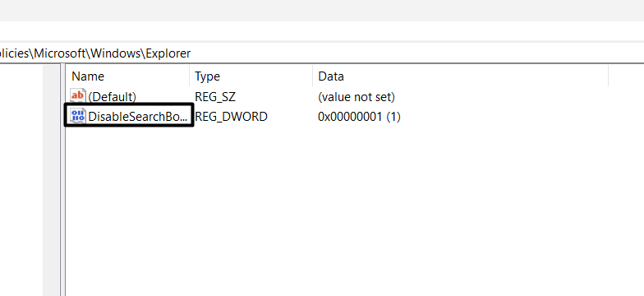Image resolution: width=644 pixels, height=296 pixels.
Task: Click the REG_DWORD type cell
Action: point(232,117)
